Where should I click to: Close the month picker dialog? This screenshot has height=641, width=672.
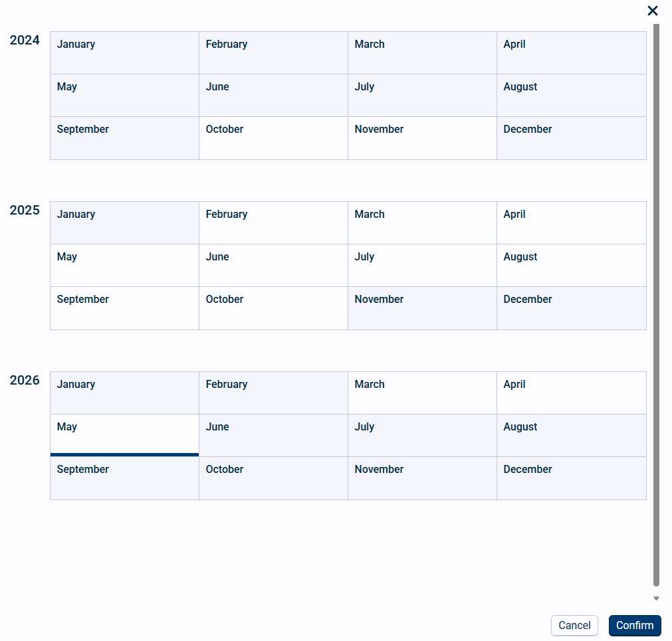[652, 11]
